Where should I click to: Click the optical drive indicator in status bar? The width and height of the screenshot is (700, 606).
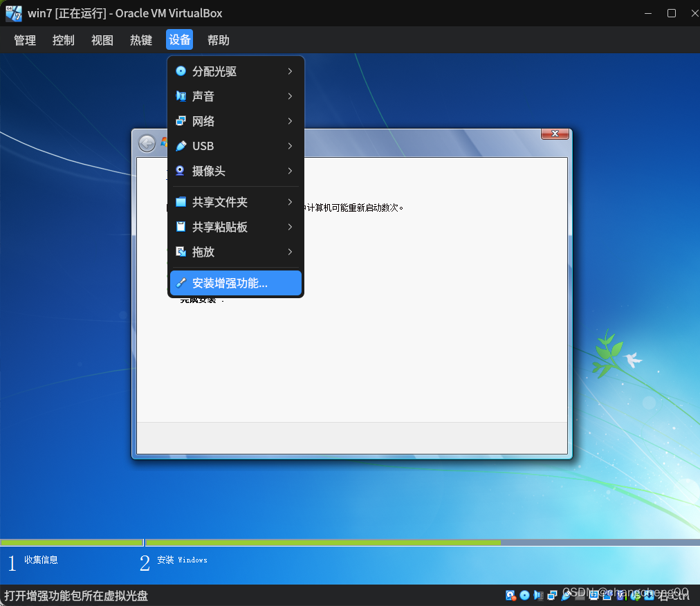[x=524, y=596]
